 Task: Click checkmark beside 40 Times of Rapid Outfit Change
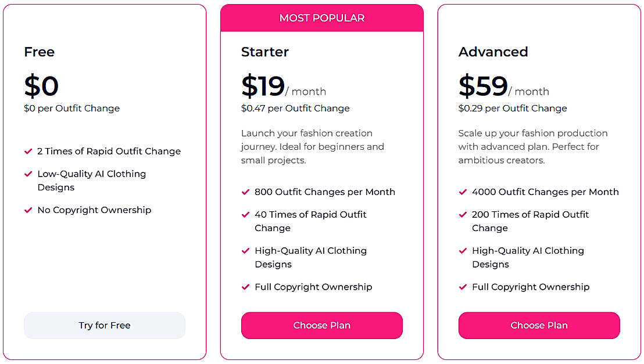pos(245,215)
